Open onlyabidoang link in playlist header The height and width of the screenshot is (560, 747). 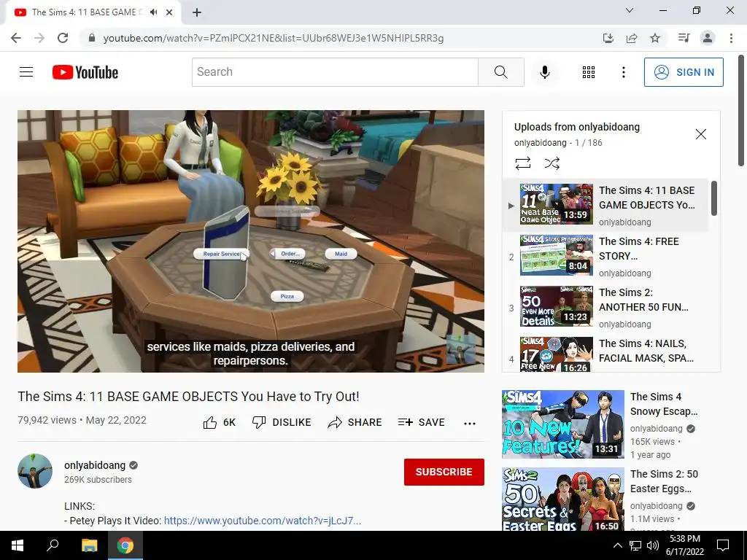[x=541, y=142]
